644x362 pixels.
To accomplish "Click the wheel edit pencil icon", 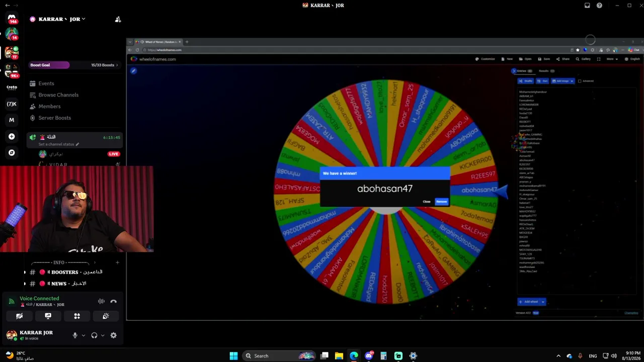I will click(x=133, y=71).
